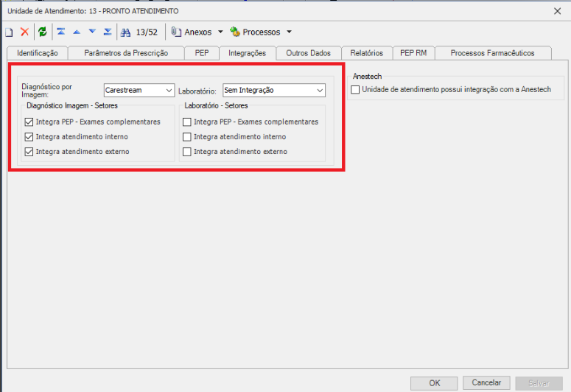Click the red X delete record icon

pyautogui.click(x=24, y=32)
